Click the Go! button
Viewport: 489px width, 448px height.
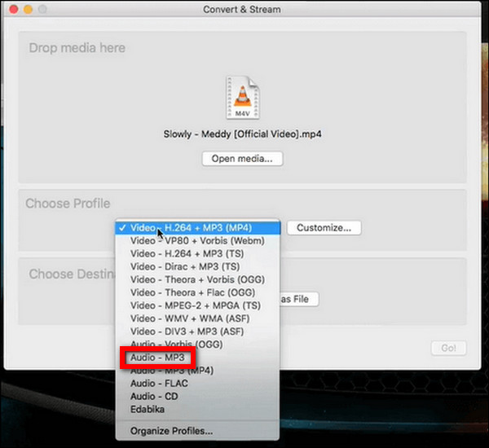(x=448, y=348)
